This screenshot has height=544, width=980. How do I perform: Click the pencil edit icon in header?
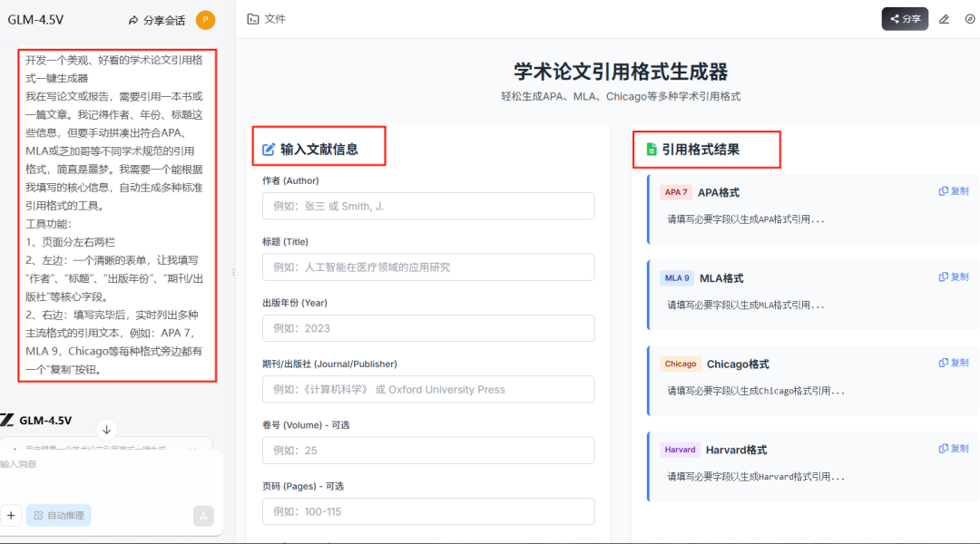[x=945, y=19]
